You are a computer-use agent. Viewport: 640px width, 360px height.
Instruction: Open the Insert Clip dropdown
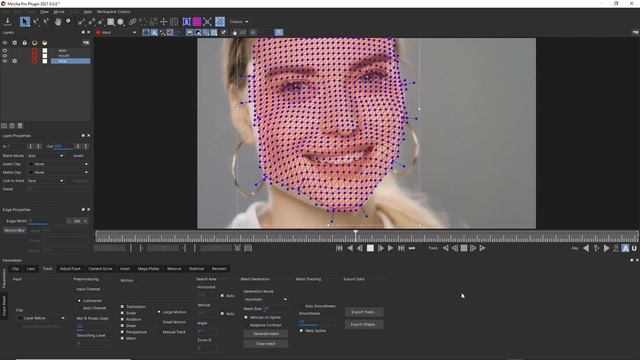[59, 164]
